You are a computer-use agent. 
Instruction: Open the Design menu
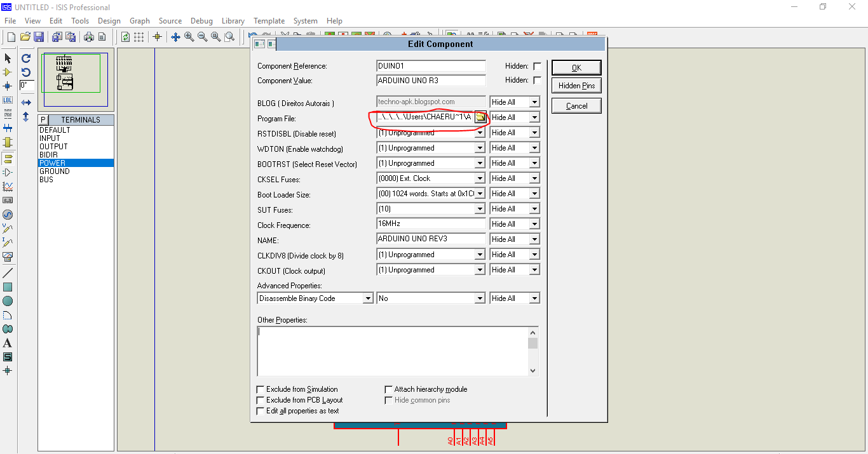[x=109, y=21]
